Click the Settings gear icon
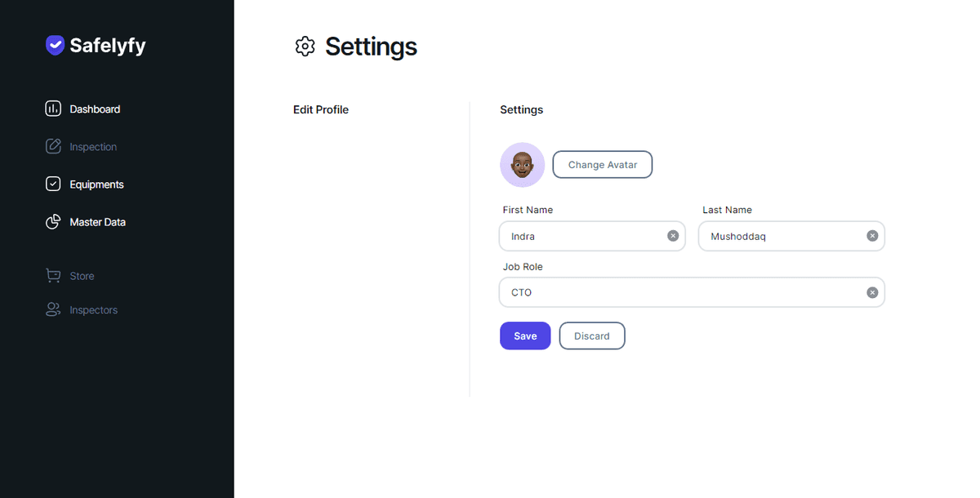The height and width of the screenshot is (498, 980). [x=305, y=47]
